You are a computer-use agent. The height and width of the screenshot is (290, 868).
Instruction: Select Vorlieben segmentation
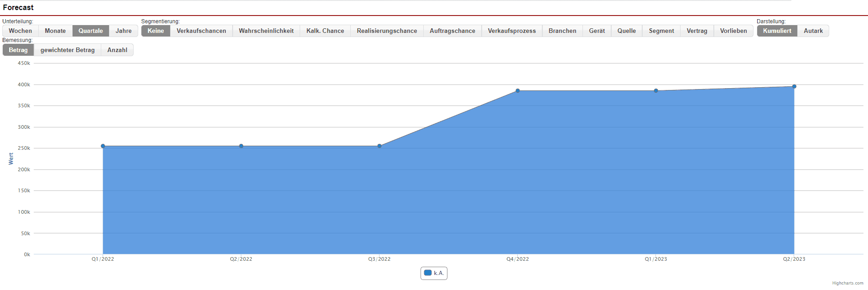tap(733, 31)
